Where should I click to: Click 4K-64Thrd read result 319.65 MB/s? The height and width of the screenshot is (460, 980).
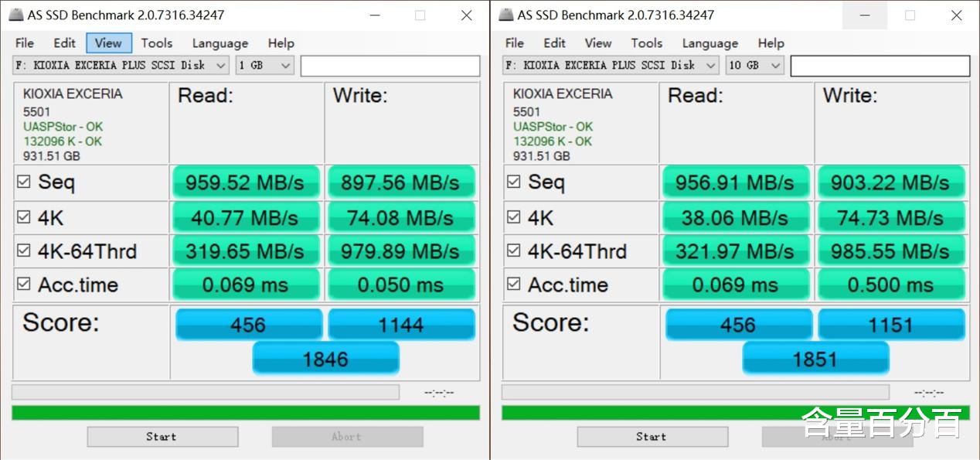point(246,251)
